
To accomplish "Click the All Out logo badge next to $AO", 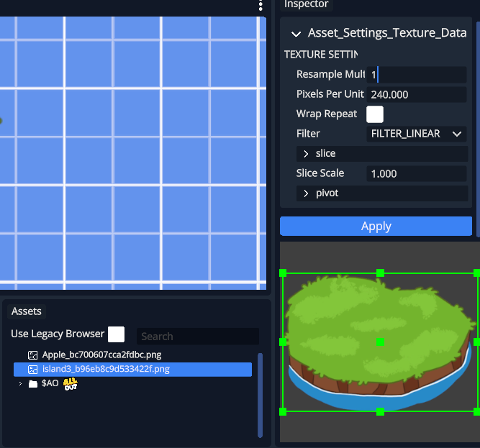I will point(71,384).
